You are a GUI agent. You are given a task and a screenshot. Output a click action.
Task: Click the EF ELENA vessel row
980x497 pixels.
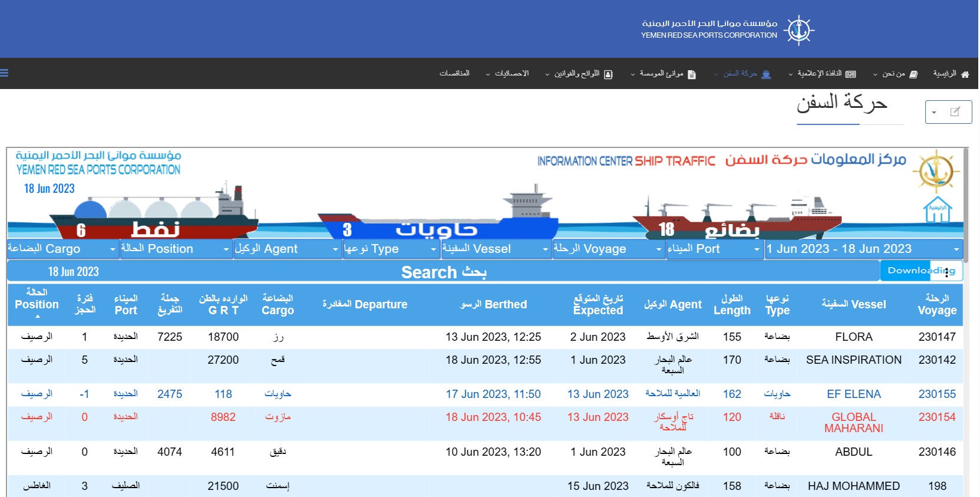853,394
